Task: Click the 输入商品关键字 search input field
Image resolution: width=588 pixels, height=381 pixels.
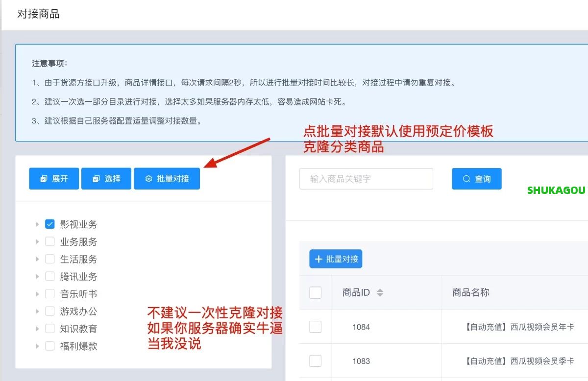Action: pos(366,178)
